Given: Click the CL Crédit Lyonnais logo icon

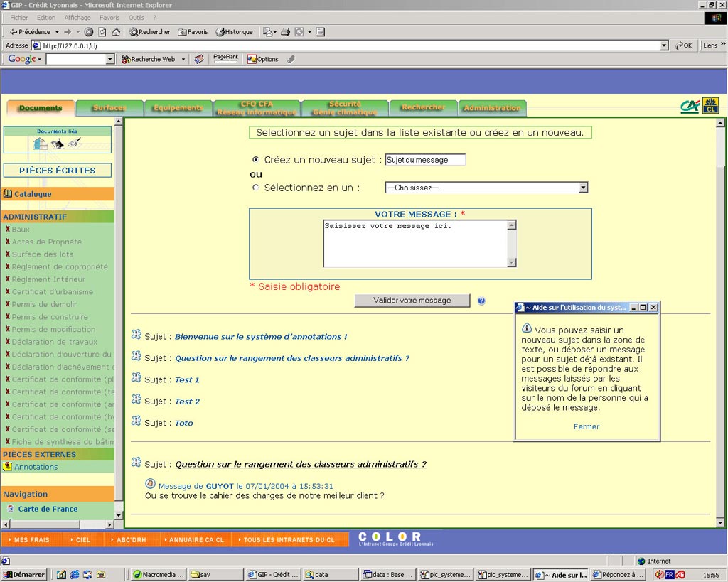Looking at the screenshot, I should (710, 105).
